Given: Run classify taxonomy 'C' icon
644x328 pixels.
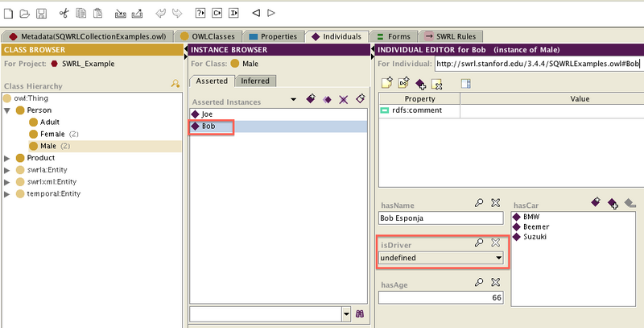Looking at the screenshot, I should pyautogui.click(x=217, y=13).
